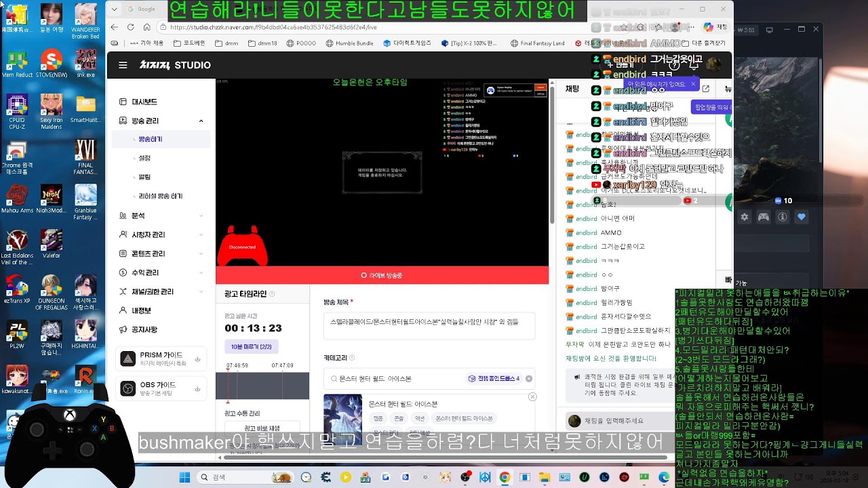Open the Granblue Fantasy desktop shortcut
The height and width of the screenshot is (488, 868).
(x=86, y=201)
